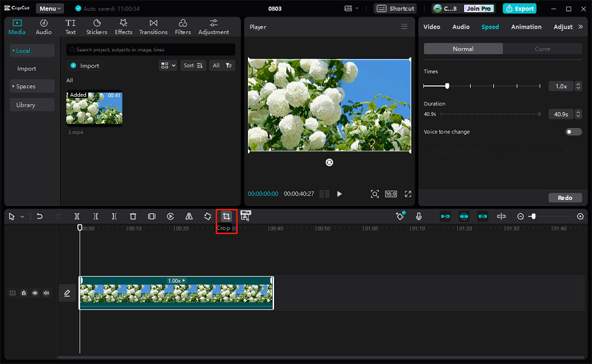Start voice recording with microphone icon

click(x=419, y=217)
